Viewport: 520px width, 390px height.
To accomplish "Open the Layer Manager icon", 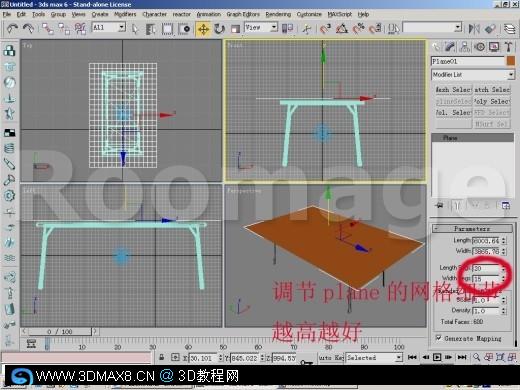I will [x=509, y=29].
